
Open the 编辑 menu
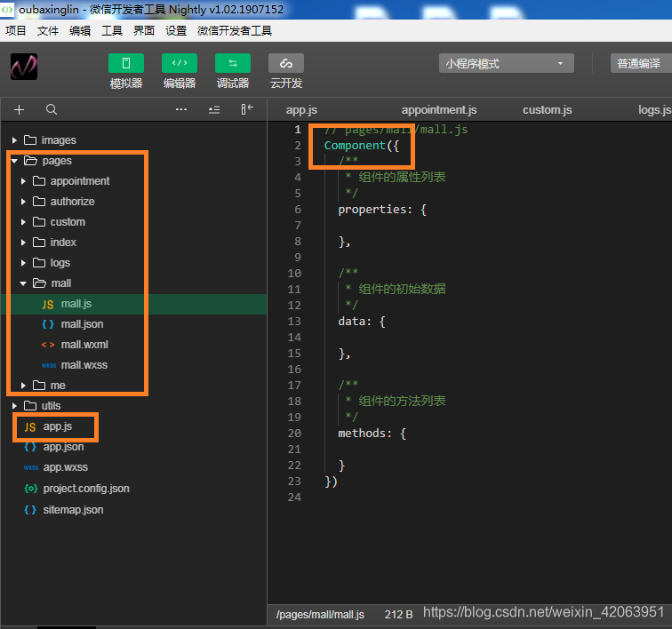(80, 31)
